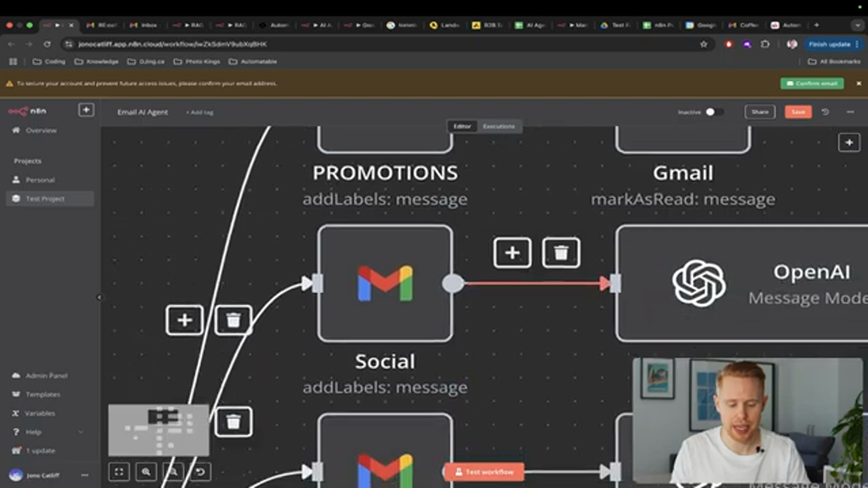Click the Jono Catliff user avatar
This screenshot has width=868, height=488.
click(16, 475)
